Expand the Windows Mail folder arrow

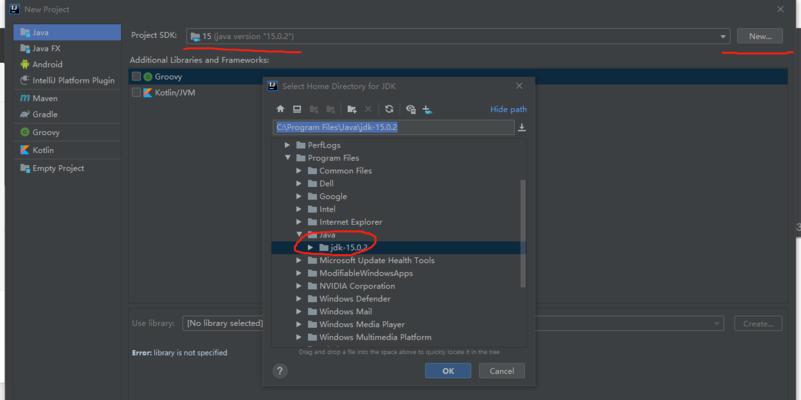coord(299,312)
